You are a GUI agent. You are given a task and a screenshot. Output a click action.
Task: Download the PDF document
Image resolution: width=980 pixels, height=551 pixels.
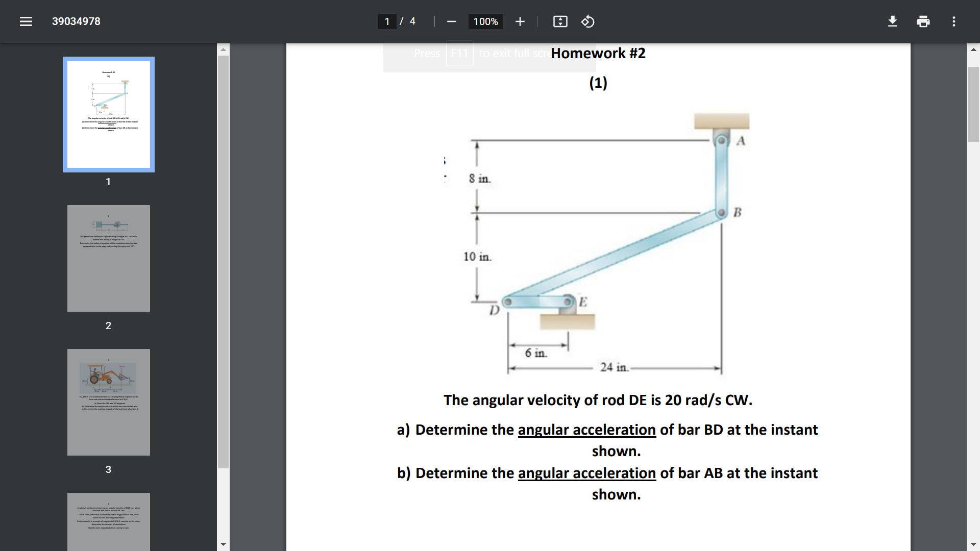click(x=893, y=21)
